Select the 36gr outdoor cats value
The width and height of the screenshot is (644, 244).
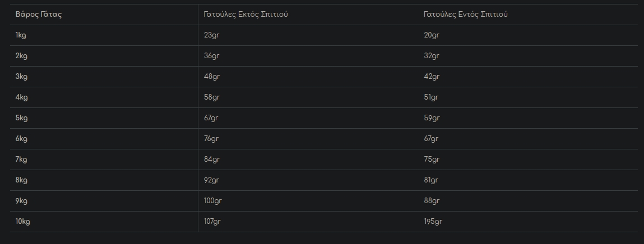212,56
